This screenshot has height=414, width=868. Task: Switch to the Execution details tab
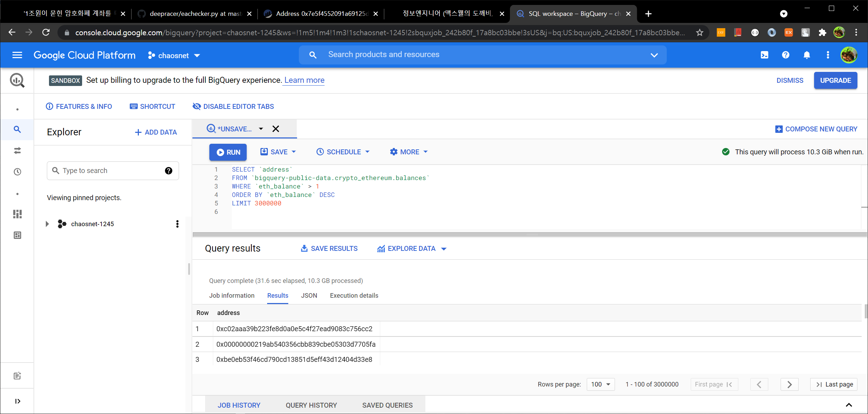point(354,296)
